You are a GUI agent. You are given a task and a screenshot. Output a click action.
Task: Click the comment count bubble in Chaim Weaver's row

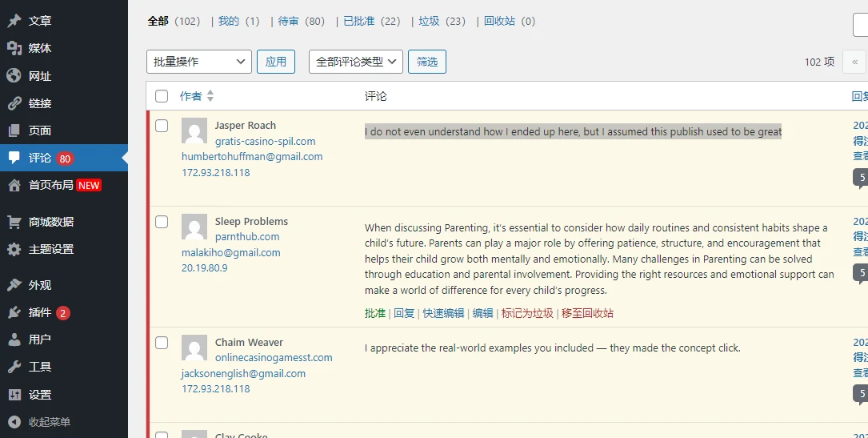860,395
